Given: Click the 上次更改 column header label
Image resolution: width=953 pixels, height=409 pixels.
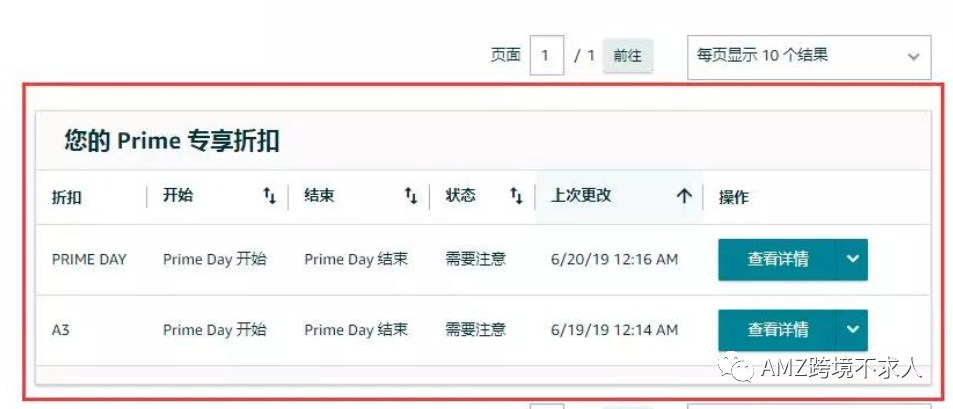Looking at the screenshot, I should pos(580,196).
